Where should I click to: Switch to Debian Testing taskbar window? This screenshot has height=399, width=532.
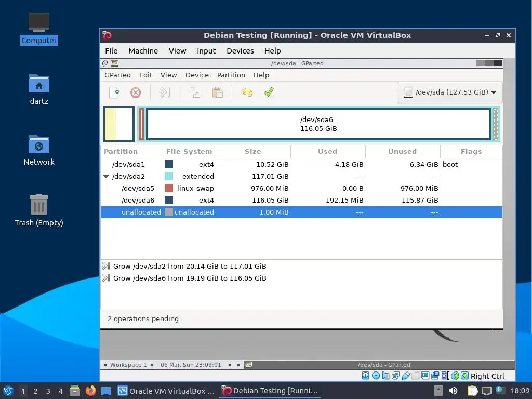(x=270, y=391)
